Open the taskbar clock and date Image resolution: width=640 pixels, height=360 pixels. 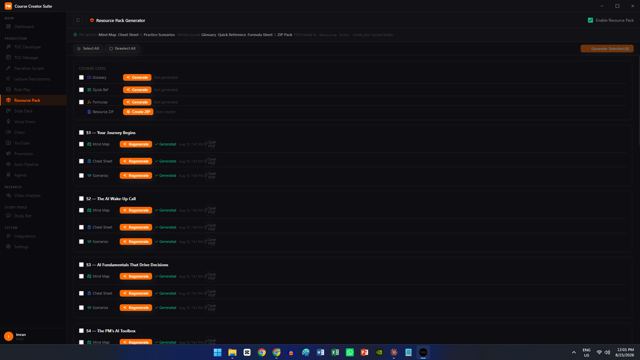pos(625,352)
